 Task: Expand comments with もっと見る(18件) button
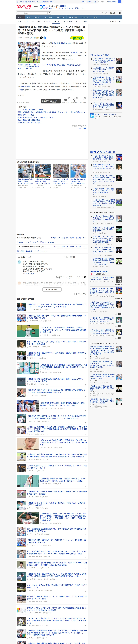(52, 289)
